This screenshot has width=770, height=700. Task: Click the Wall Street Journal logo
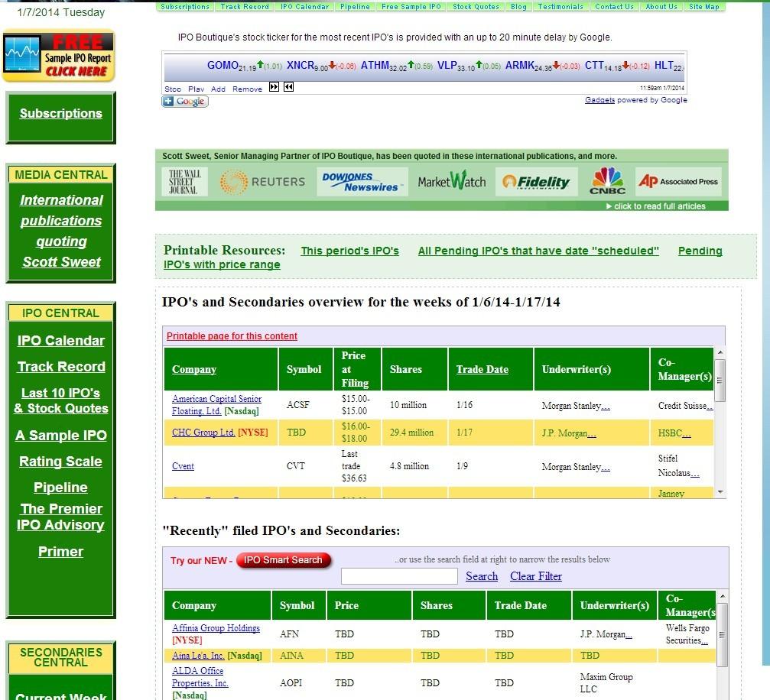183,182
